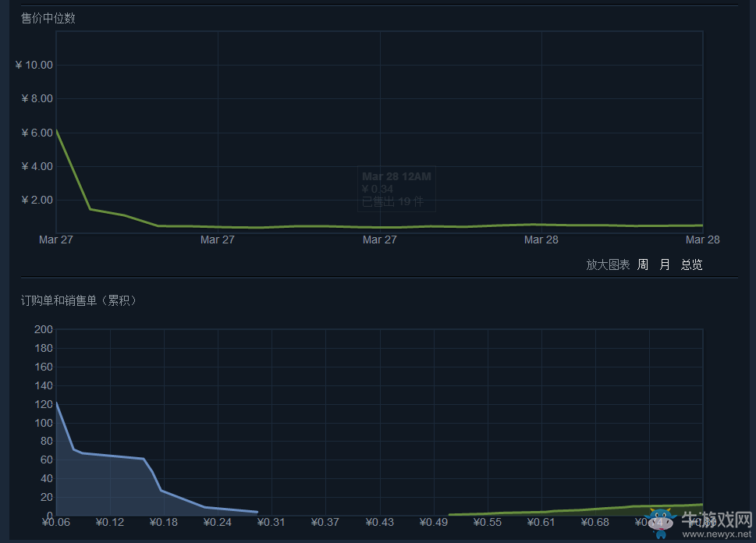Click the 订购单和销售单（累积） chart title

[x=80, y=300]
